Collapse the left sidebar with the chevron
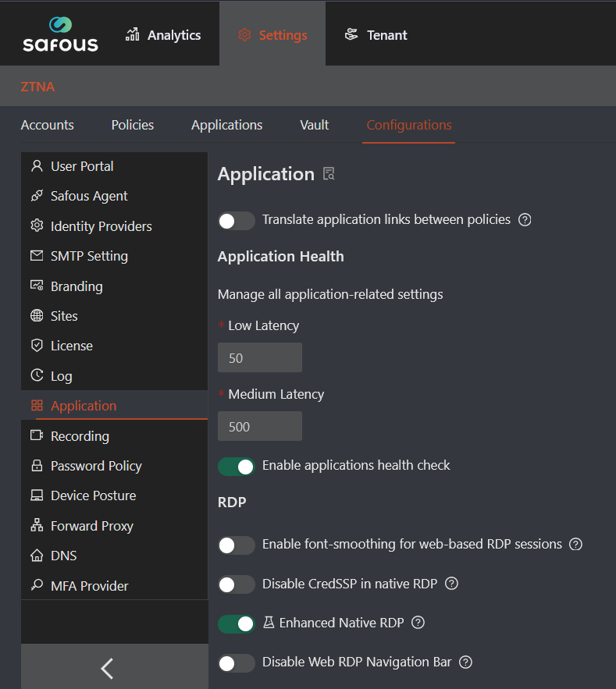Viewport: 616px width, 689px height. [x=106, y=668]
